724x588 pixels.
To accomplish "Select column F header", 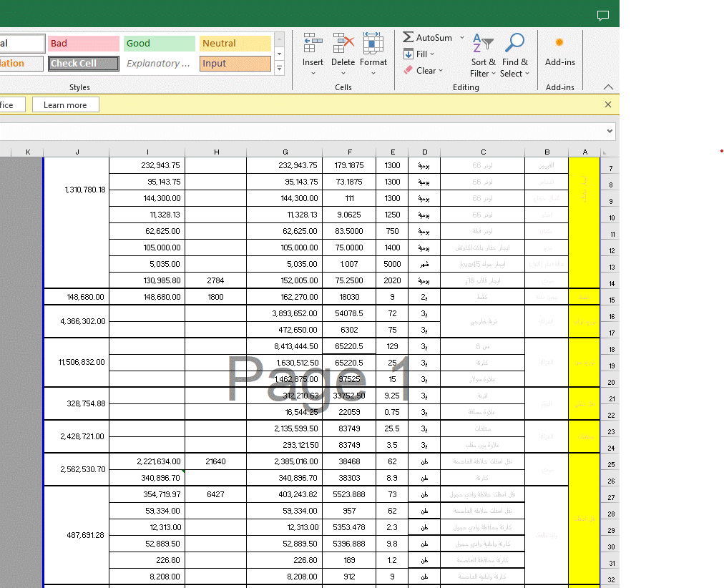I will tap(350, 152).
